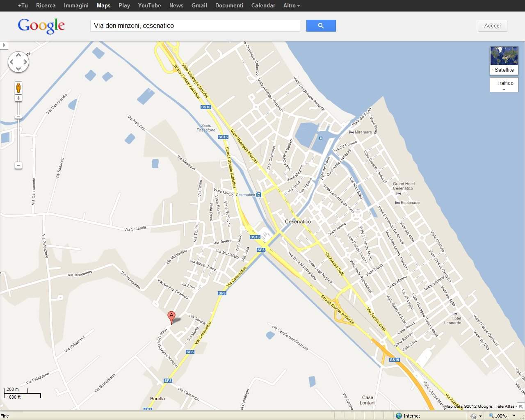The image size is (525, 420).
Task: Pan the map right with the arrow
Action: pyautogui.click(x=25, y=62)
